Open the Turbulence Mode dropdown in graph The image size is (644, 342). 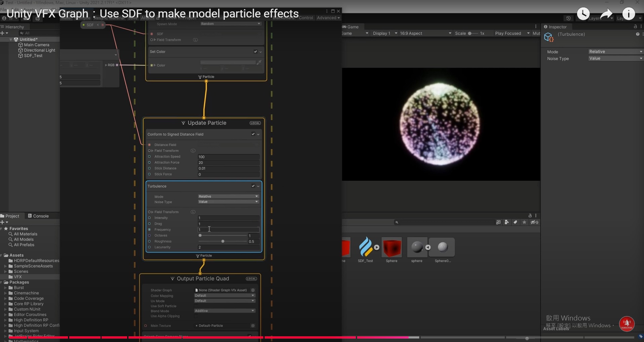click(x=228, y=197)
